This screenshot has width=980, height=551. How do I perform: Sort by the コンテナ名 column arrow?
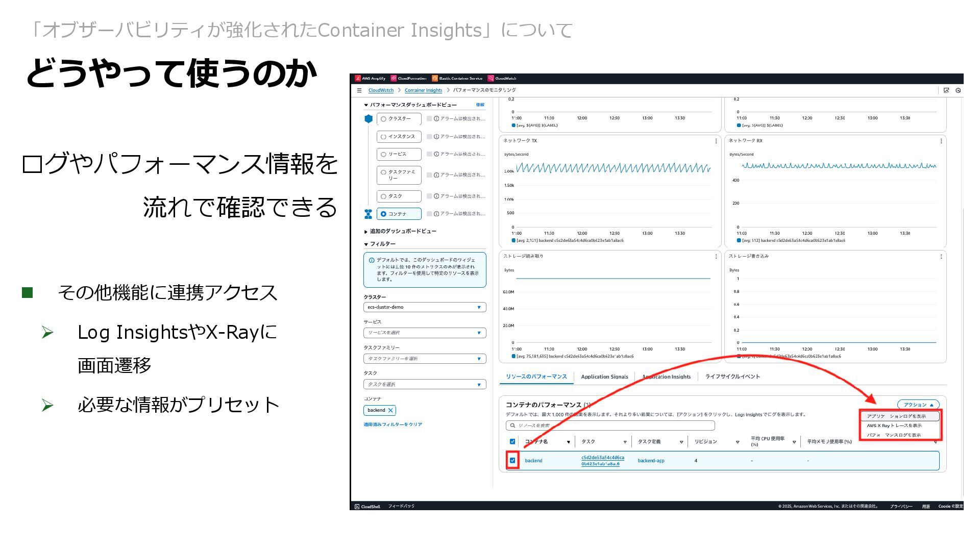pyautogui.click(x=568, y=442)
